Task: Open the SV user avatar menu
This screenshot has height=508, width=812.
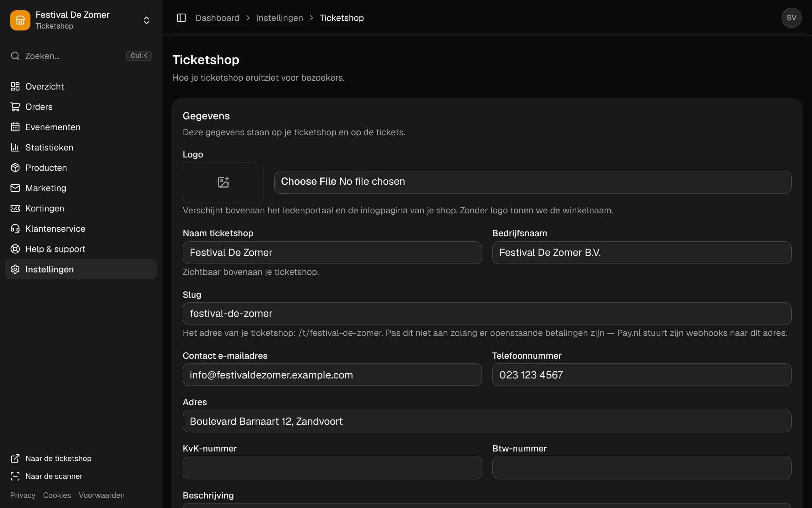Action: pos(791,18)
